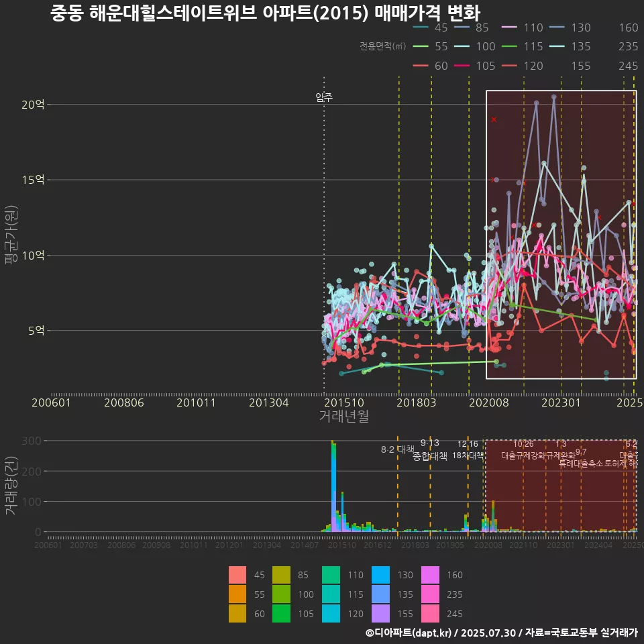The height and width of the screenshot is (644, 644).
Task: Click 202404 on volume chart x-axis
Action: [598, 545]
